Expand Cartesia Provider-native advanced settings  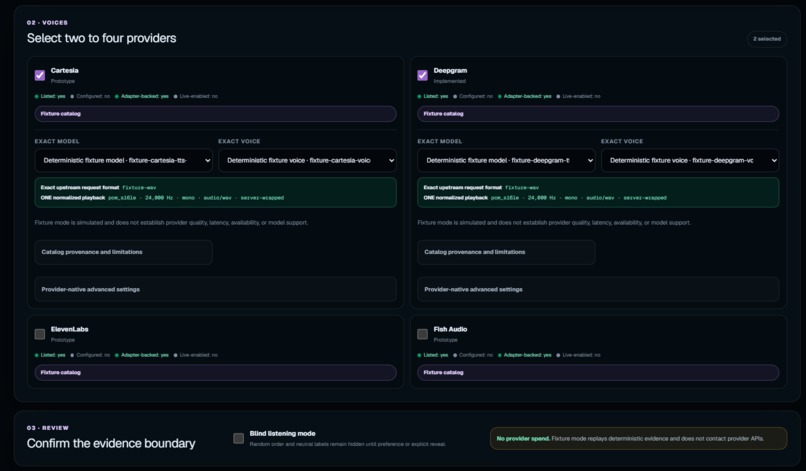point(215,289)
